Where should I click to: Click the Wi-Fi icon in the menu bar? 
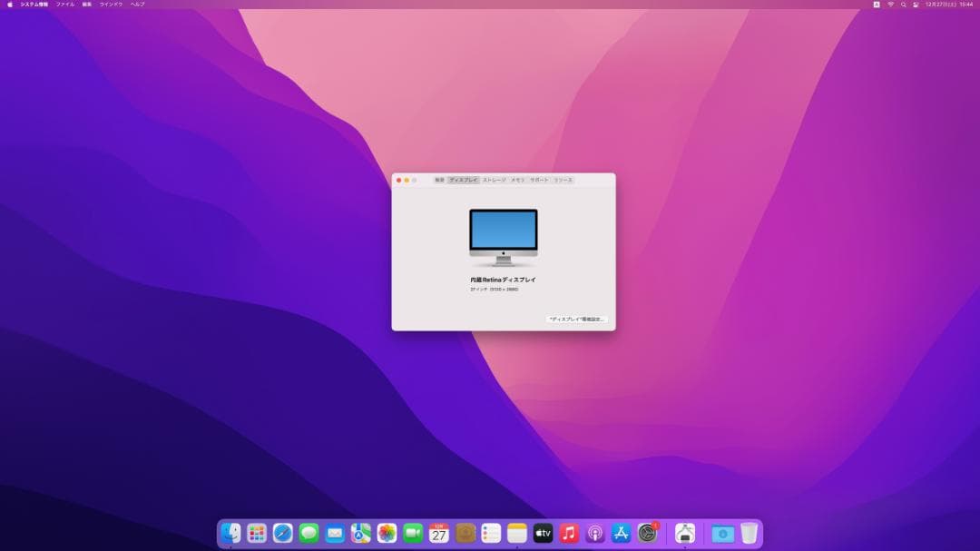click(890, 5)
